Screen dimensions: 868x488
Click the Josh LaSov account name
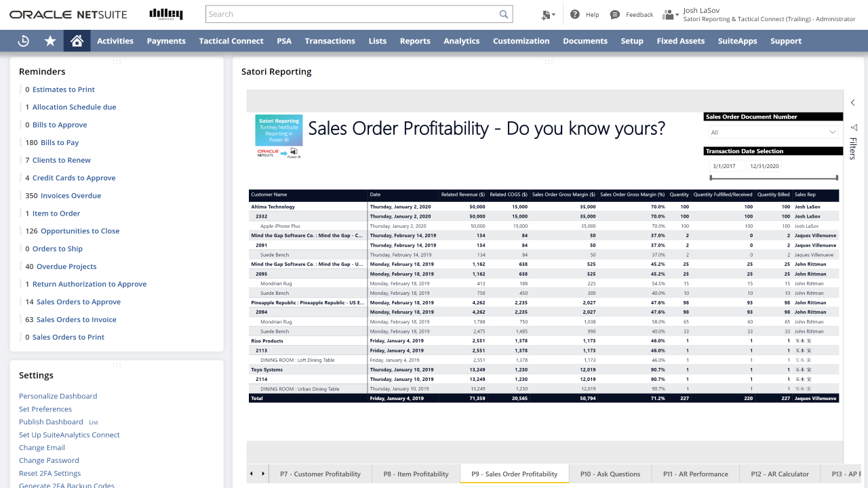pos(701,10)
